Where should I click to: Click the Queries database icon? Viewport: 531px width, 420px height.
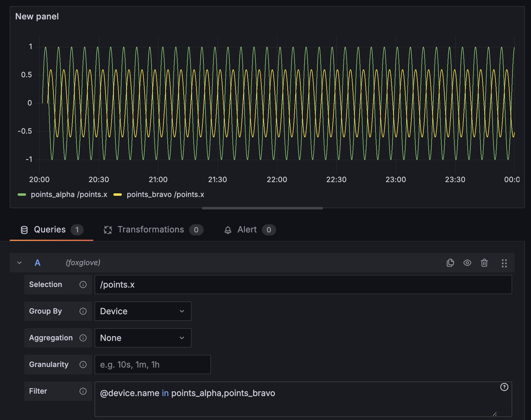click(x=24, y=230)
